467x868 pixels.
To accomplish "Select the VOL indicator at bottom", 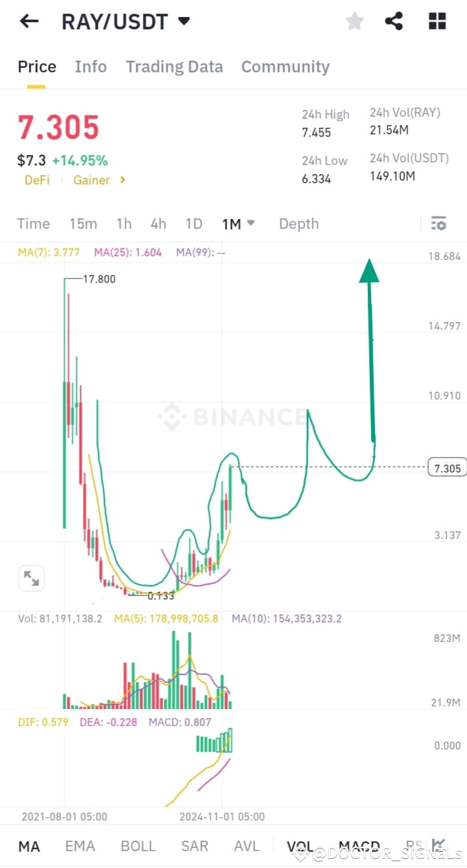I will click(301, 845).
